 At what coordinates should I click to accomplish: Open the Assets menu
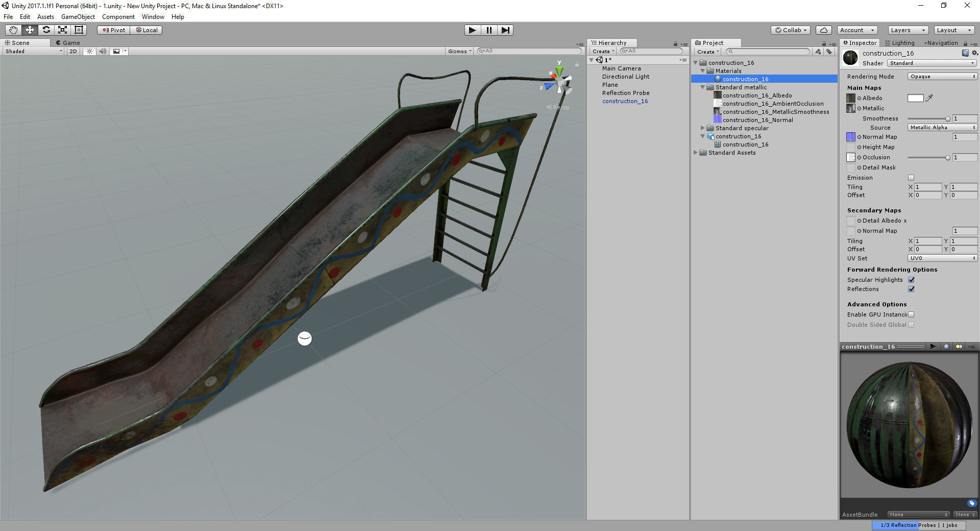point(45,17)
